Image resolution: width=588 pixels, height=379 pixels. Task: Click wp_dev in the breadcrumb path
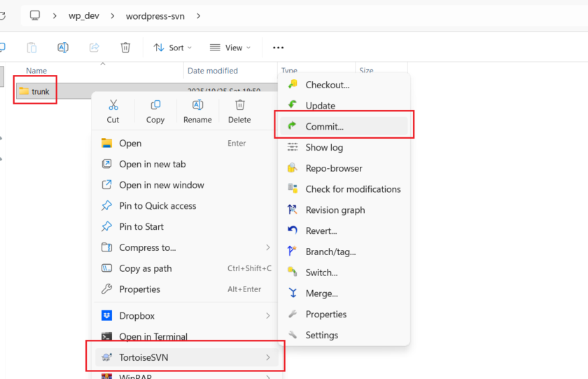pos(83,16)
